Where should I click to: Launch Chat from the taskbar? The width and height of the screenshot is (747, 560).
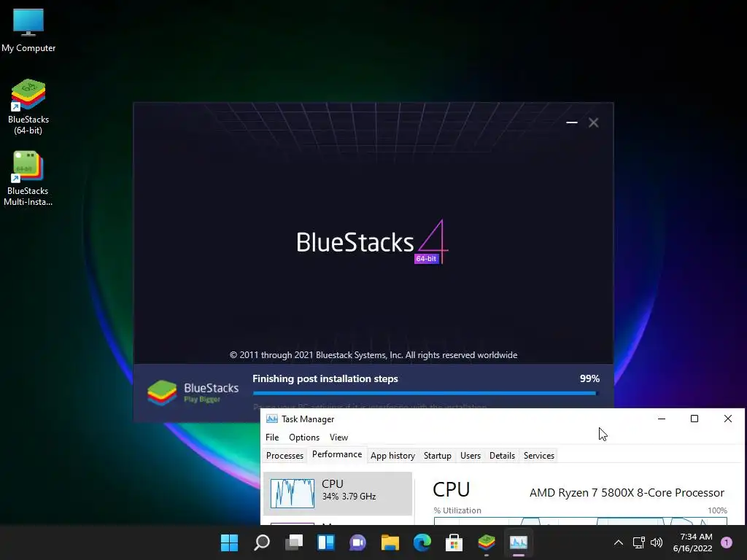tap(357, 542)
